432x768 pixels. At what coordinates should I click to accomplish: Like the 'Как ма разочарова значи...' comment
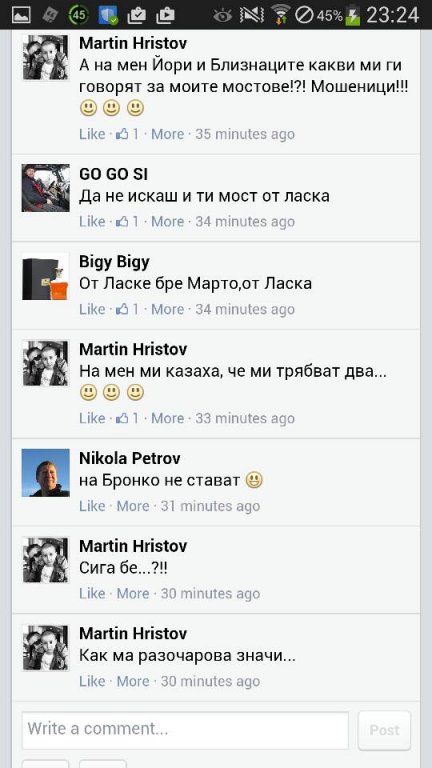(92, 681)
